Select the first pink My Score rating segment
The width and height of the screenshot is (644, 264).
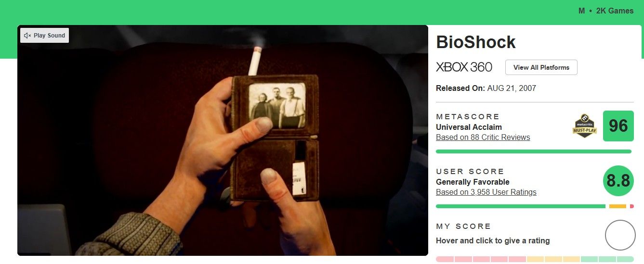pyautogui.click(x=445, y=259)
